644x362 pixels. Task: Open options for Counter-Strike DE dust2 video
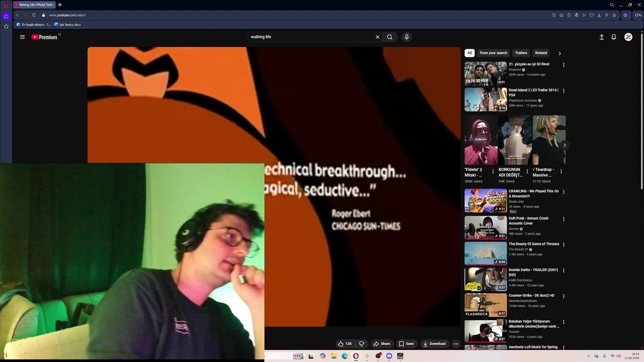[563, 296]
